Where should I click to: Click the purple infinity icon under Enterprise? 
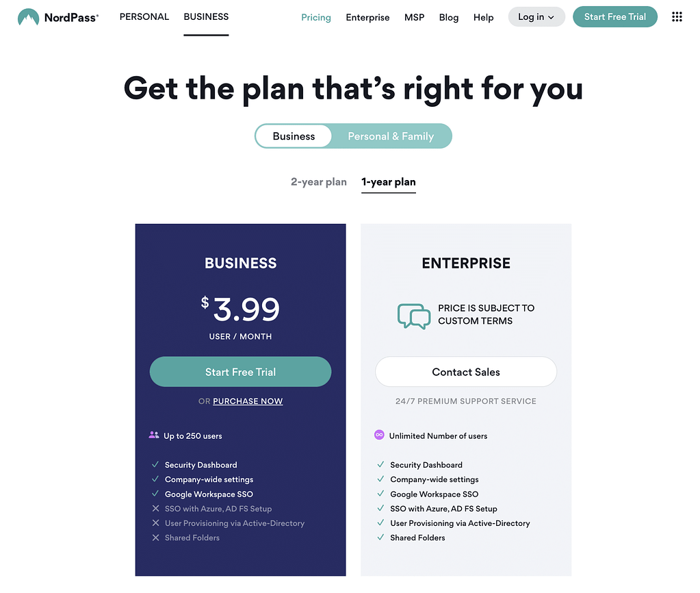[379, 436]
